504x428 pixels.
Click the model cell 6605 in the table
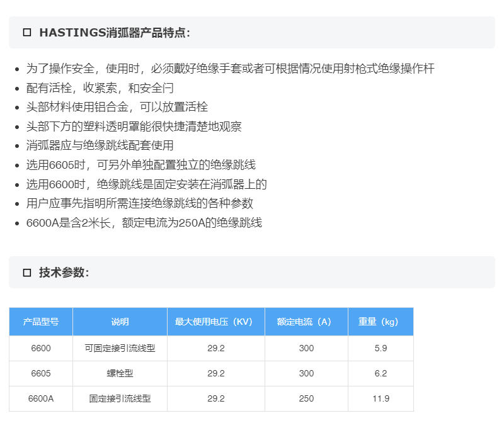pos(41,373)
